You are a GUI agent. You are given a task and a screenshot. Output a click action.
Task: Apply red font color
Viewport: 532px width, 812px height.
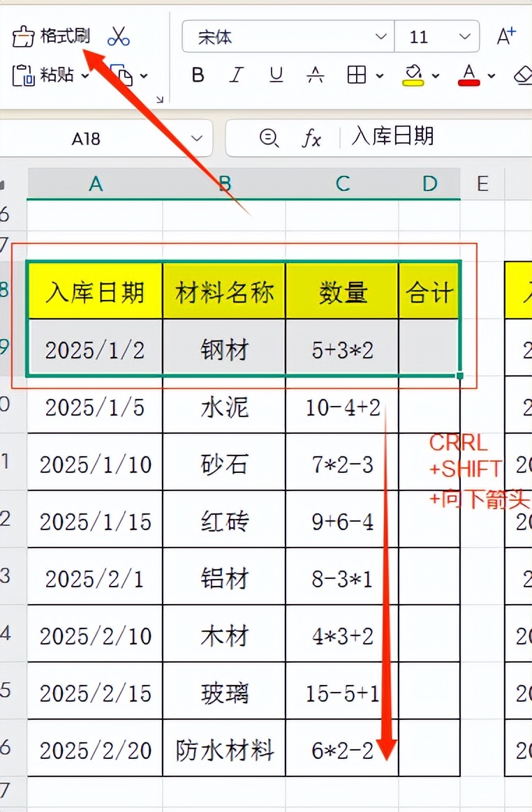point(469,75)
